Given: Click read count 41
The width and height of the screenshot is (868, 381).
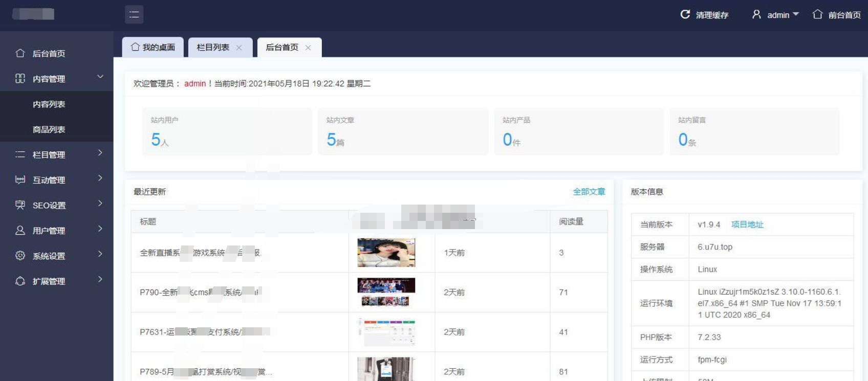Looking at the screenshot, I should pyautogui.click(x=563, y=332).
